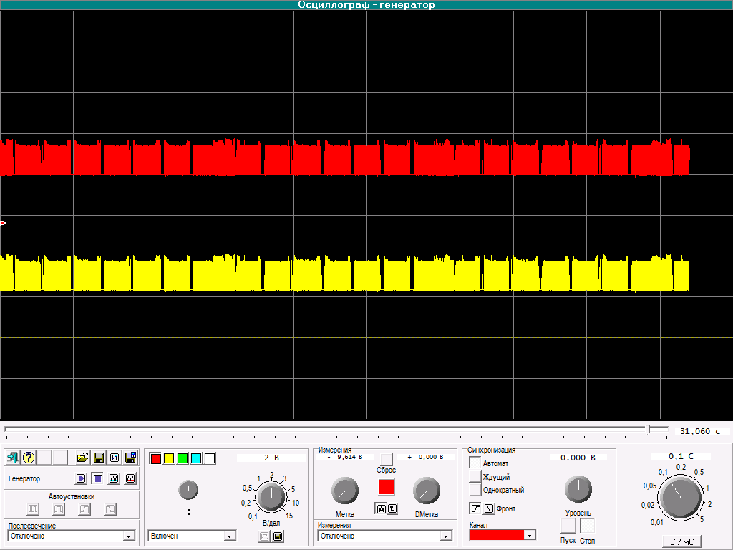
Task: Click the pressed blue square generator icon
Action: pos(97,479)
